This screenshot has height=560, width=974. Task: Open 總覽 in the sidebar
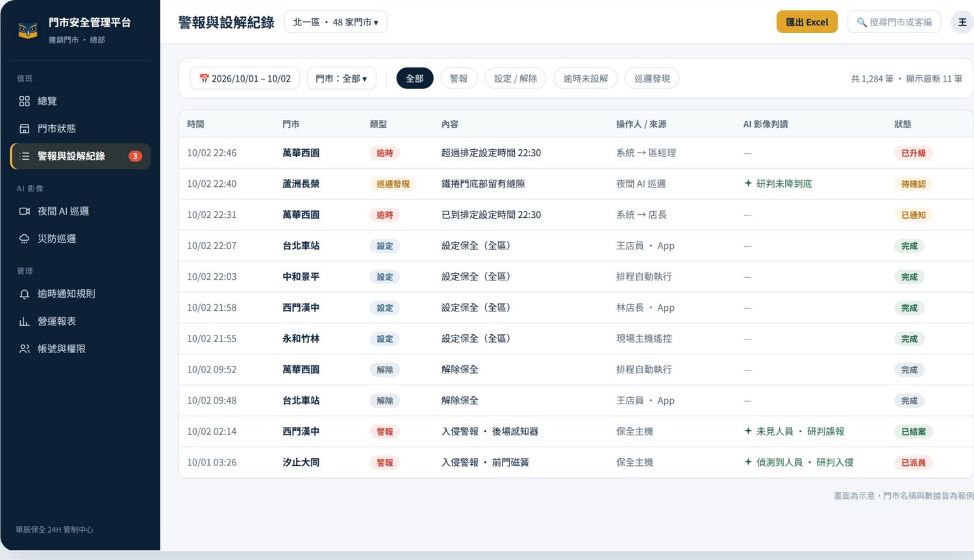click(x=81, y=101)
